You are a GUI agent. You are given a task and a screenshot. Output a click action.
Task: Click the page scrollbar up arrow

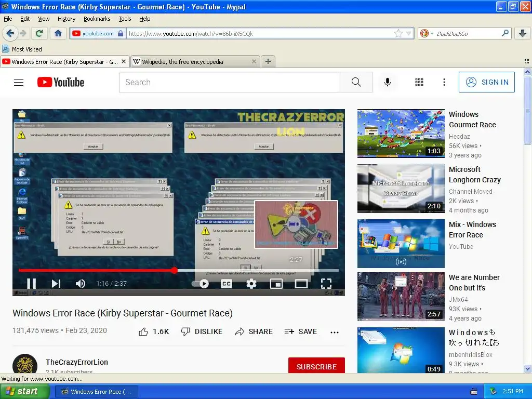[x=527, y=72]
